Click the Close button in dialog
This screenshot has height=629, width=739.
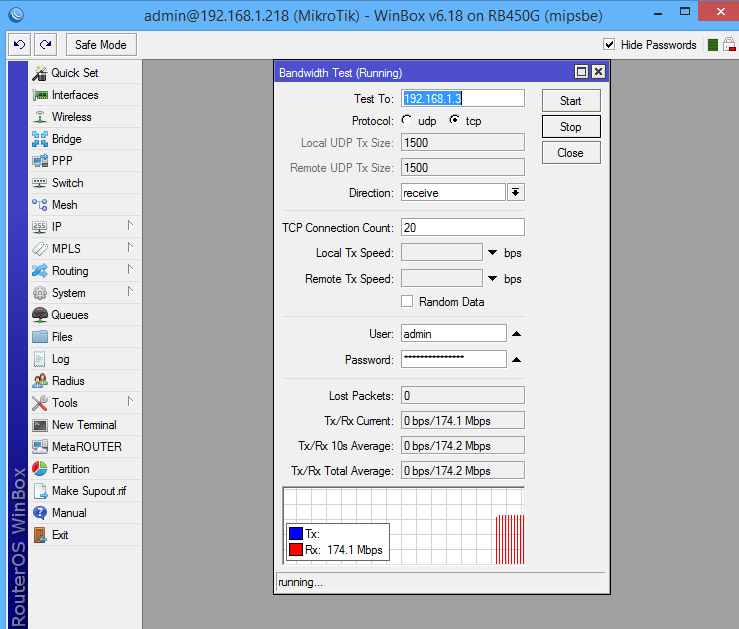[x=571, y=153]
